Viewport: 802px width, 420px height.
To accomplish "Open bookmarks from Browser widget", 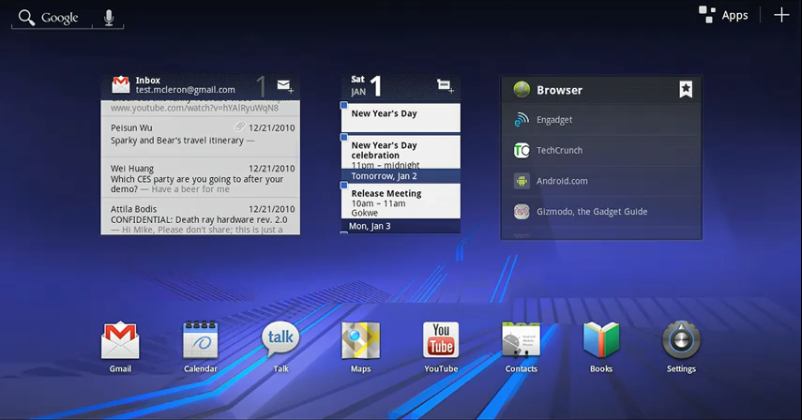I will 685,89.
